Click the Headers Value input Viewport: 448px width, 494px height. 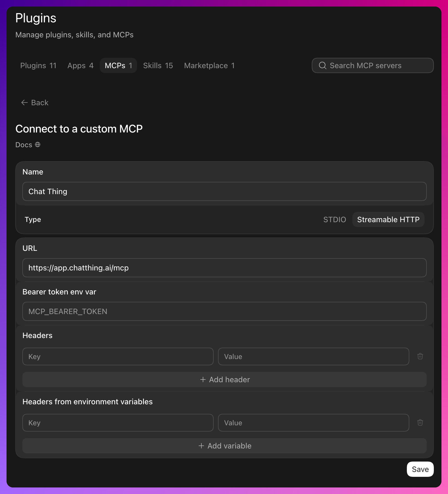(314, 356)
